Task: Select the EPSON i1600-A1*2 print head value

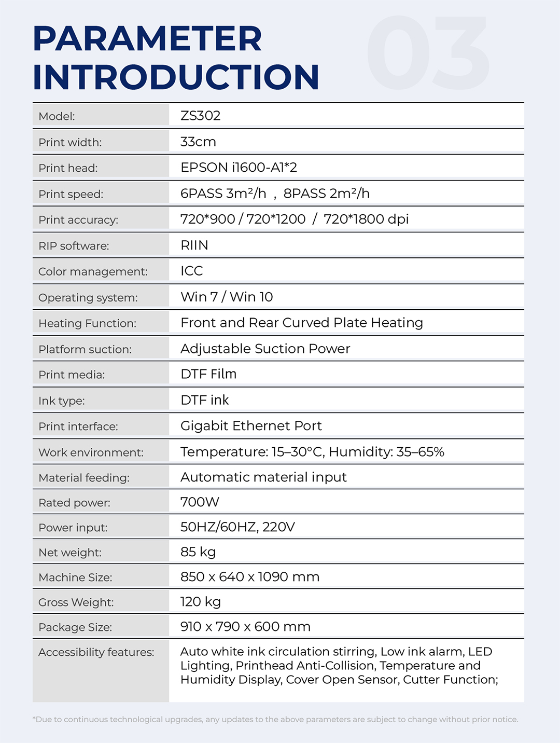Action: click(239, 168)
